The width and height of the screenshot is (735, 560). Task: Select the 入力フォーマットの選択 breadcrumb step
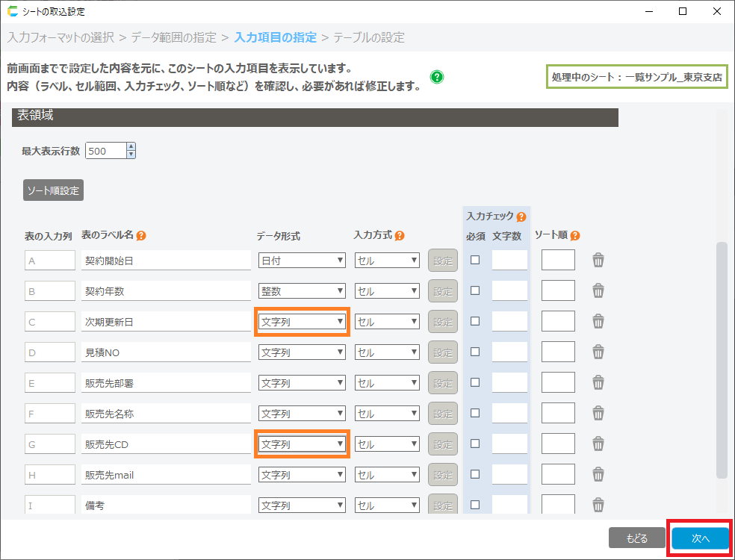[x=66, y=37]
